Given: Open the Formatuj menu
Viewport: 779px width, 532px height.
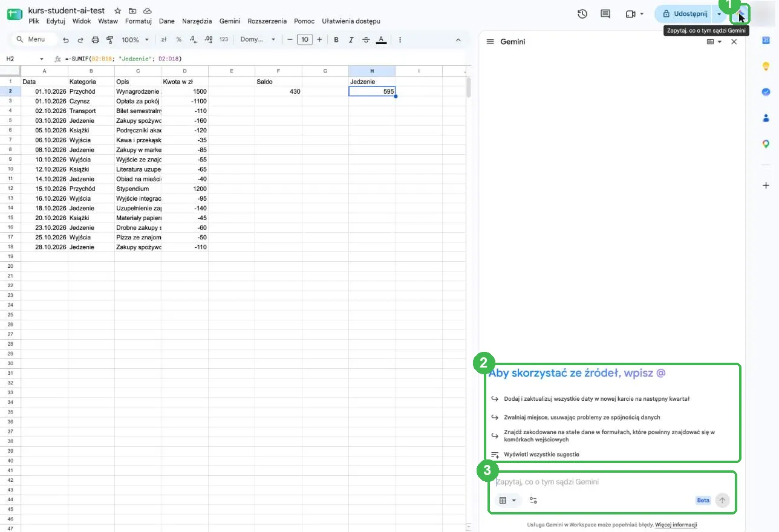Looking at the screenshot, I should pos(138,21).
